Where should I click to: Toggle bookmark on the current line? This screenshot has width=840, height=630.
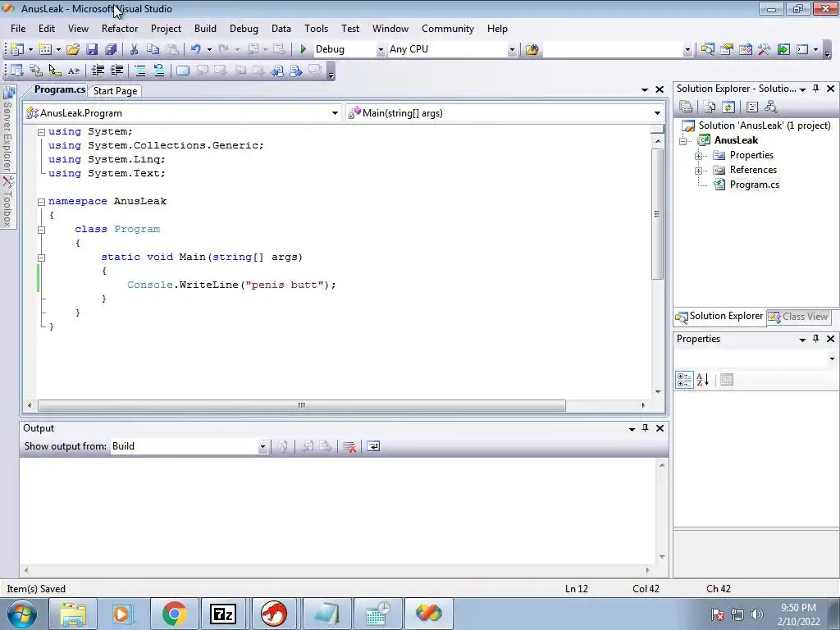coord(183,71)
